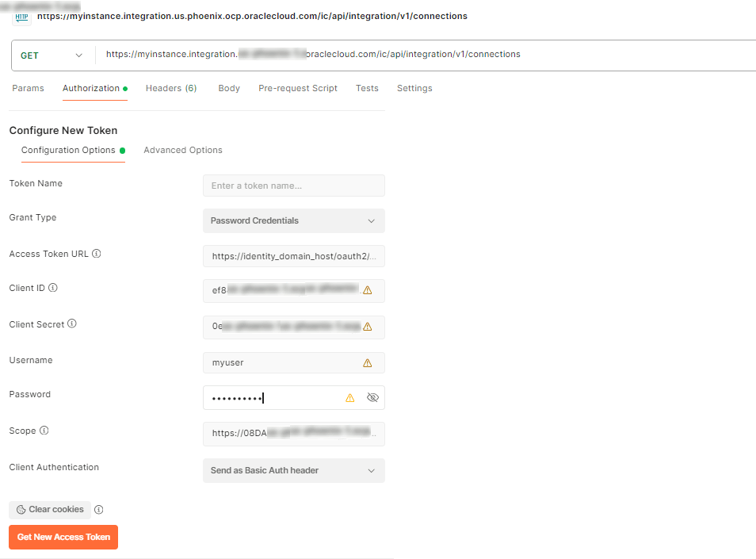Click the info icon next to Client Secret label
Image resolution: width=756 pixels, height=559 pixels.
pos(71,324)
